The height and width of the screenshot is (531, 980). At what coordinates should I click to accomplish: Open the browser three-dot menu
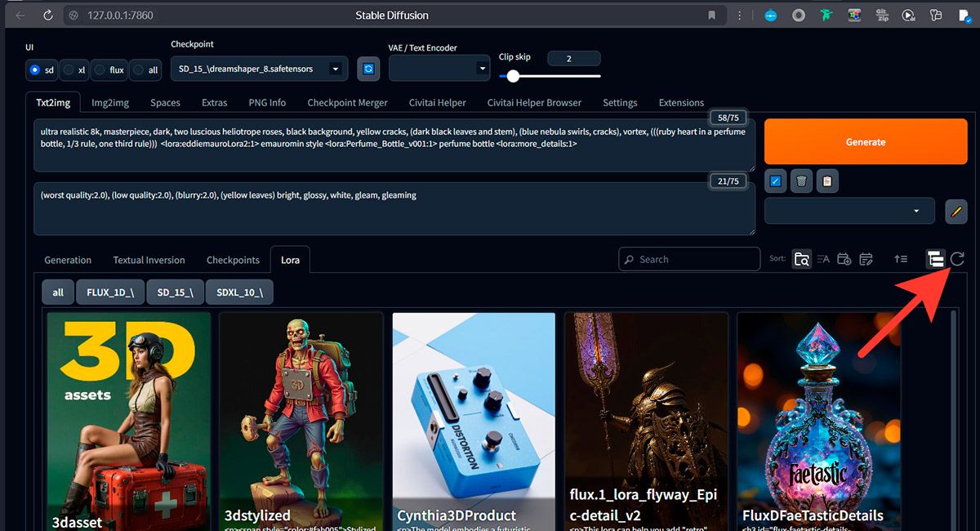coord(740,16)
